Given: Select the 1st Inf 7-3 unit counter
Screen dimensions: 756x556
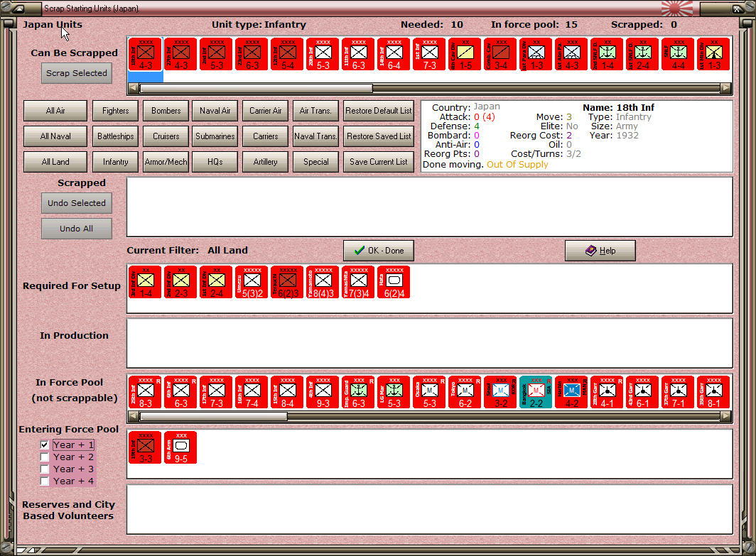Looking at the screenshot, I should click(429, 54).
